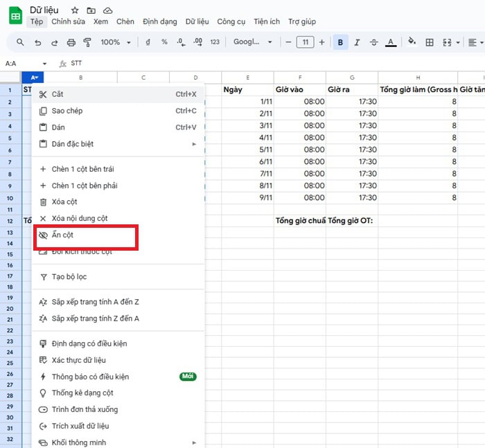Open the zoom 100% dropdown
The height and width of the screenshot is (448, 485).
coord(115,42)
